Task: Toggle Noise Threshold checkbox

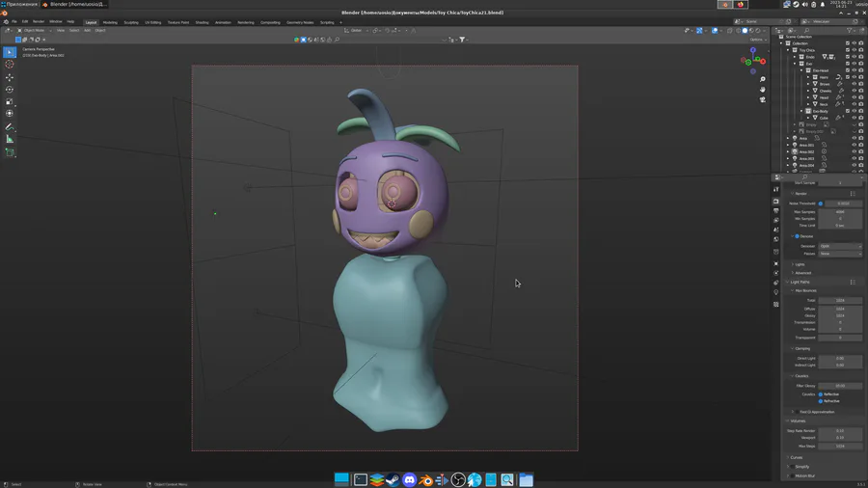Action: pyautogui.click(x=821, y=203)
